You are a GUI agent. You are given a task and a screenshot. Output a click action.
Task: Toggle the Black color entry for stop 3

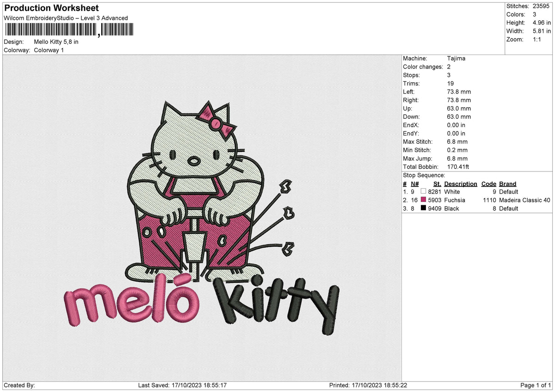point(422,208)
